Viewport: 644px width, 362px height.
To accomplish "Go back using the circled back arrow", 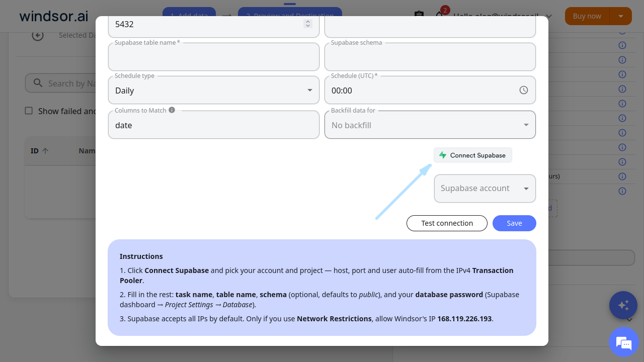I will point(38,35).
